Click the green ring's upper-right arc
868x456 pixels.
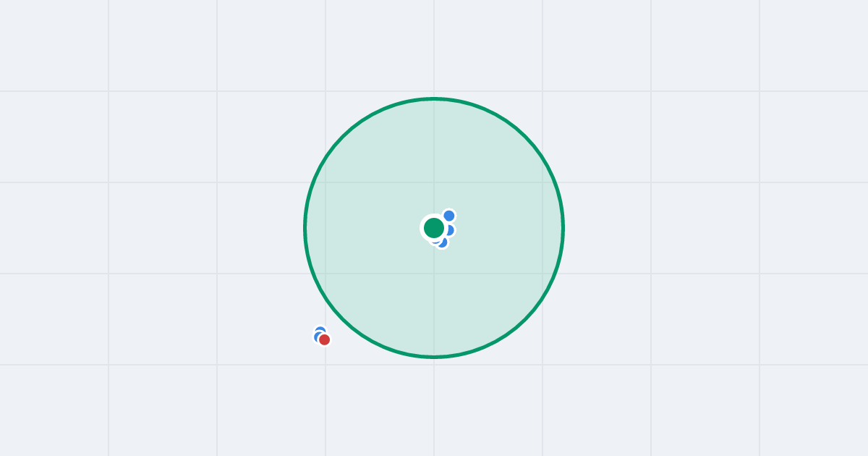click(x=525, y=137)
